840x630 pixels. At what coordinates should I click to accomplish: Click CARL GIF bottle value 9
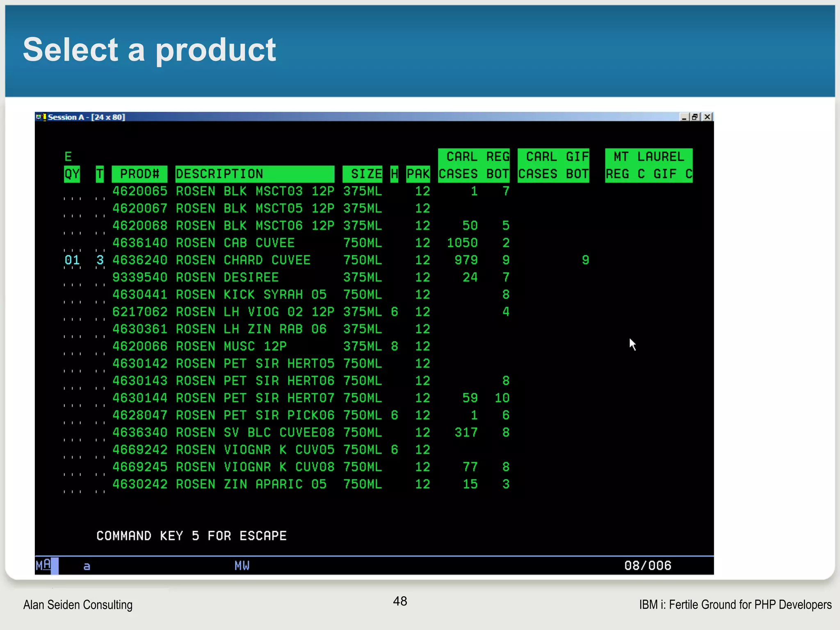[x=585, y=260]
